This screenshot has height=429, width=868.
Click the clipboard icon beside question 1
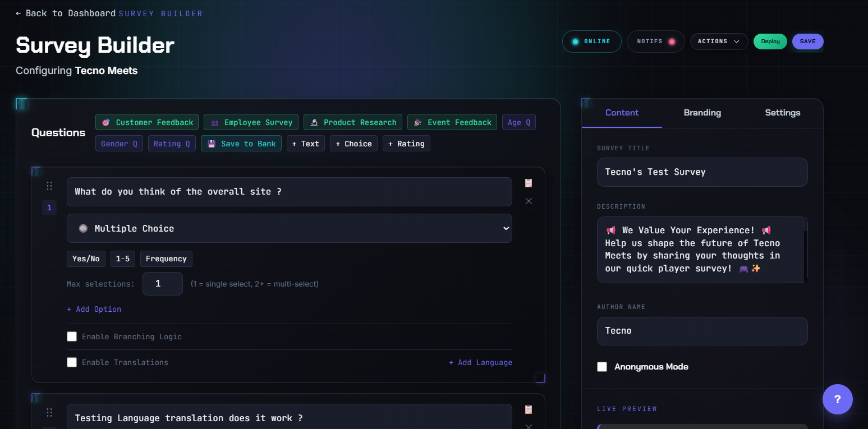point(528,183)
